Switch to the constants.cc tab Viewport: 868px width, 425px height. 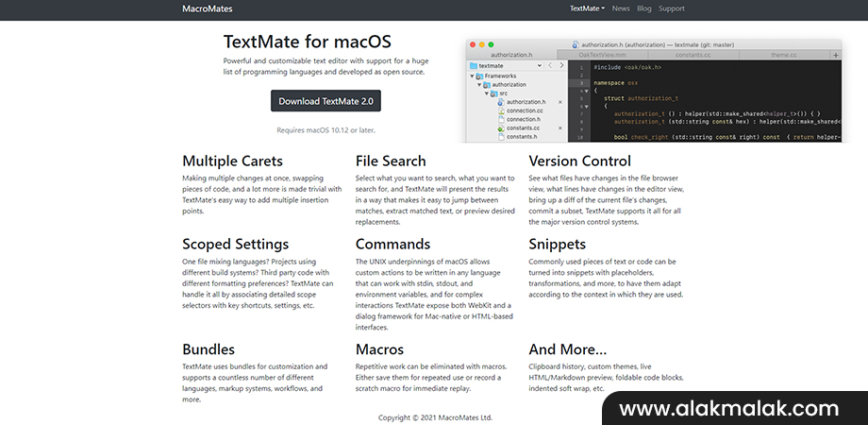coord(693,55)
